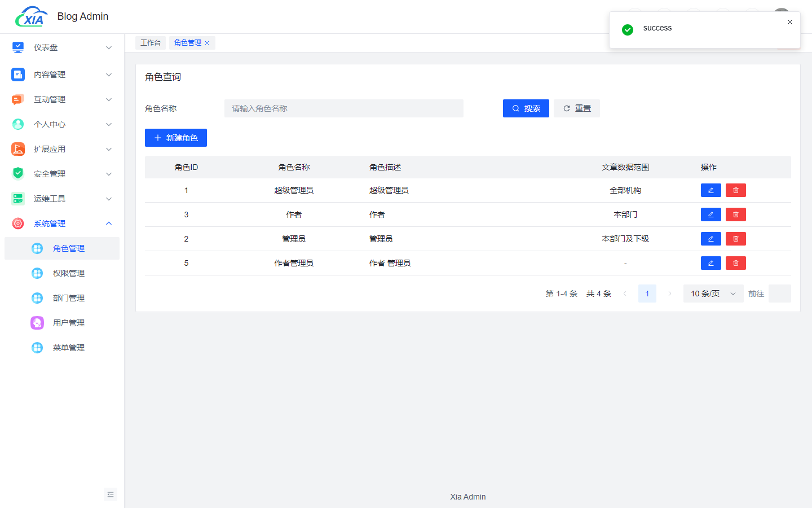Open 用户管理 in the sidebar
The width and height of the screenshot is (812, 508).
[x=62, y=323]
